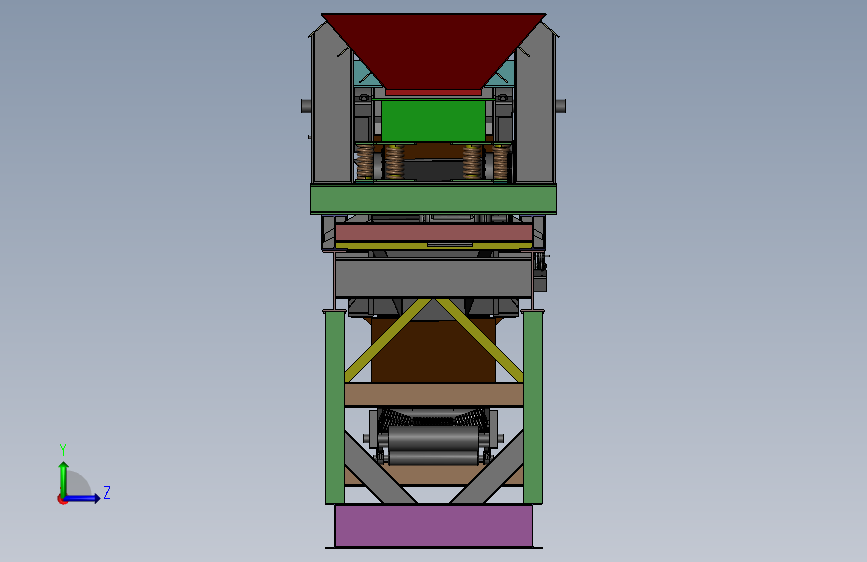Select the purple base plate at bottom
The image size is (867, 562).
pyautogui.click(x=434, y=525)
